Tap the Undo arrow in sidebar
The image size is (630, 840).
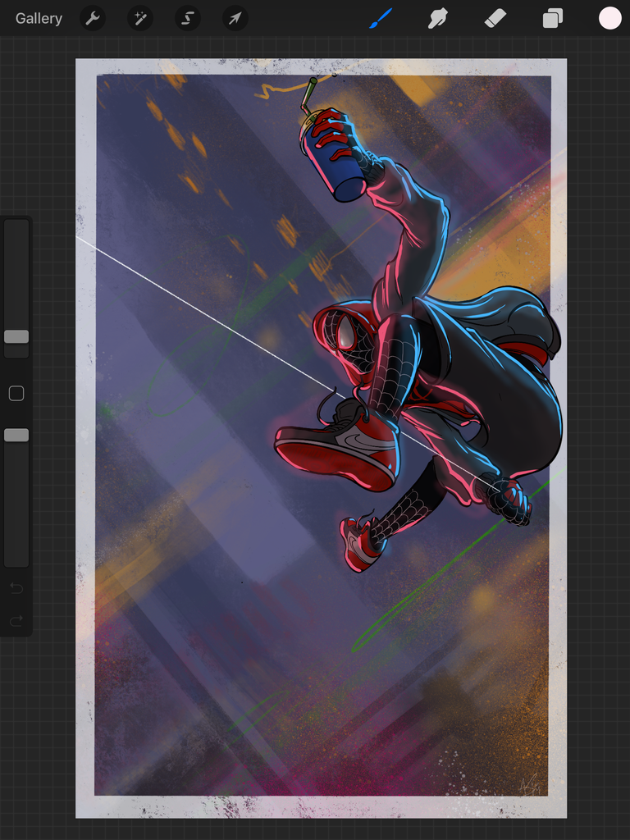click(16, 588)
